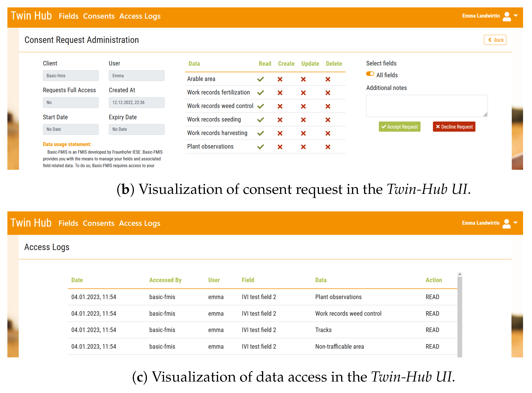Viewport: 532px width, 393px height.
Task: Click the Delete cross for Plant observations
Action: (x=328, y=147)
